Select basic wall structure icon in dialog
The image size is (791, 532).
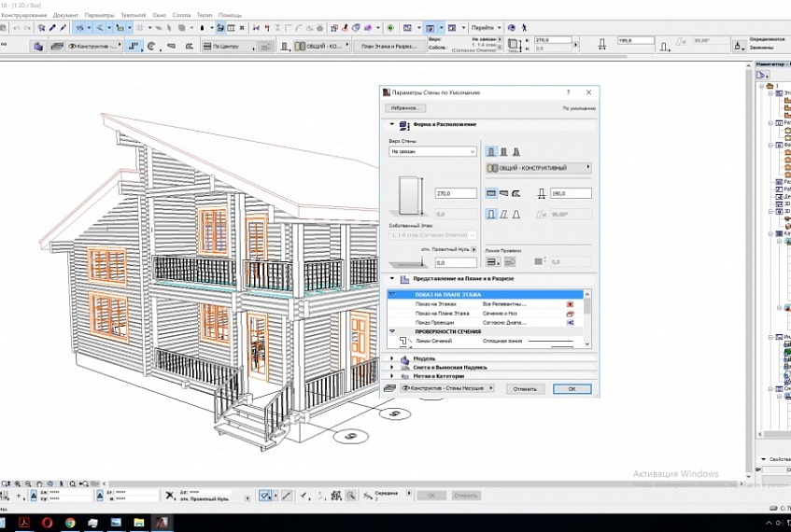coord(491,152)
